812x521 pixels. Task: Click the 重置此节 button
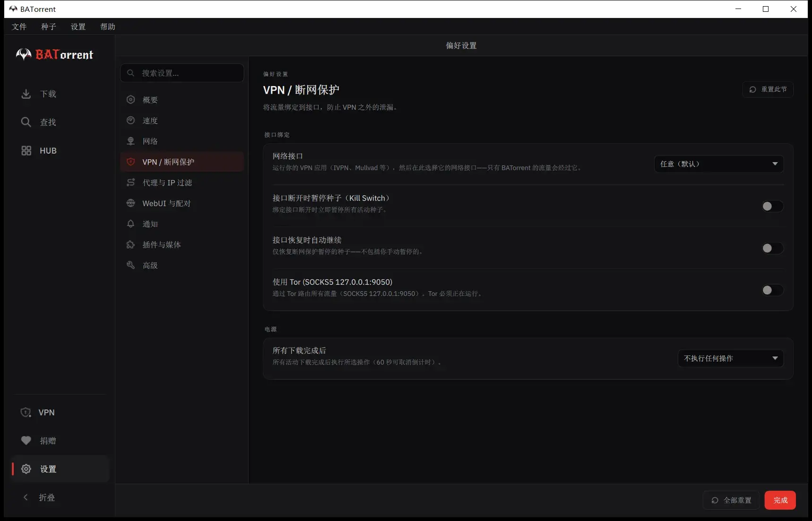pos(768,89)
